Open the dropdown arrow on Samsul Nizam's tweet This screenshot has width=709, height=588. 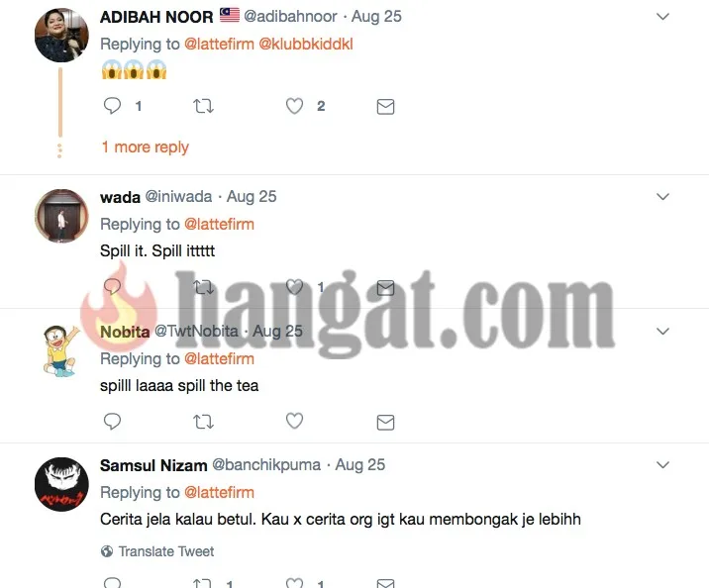(x=662, y=464)
